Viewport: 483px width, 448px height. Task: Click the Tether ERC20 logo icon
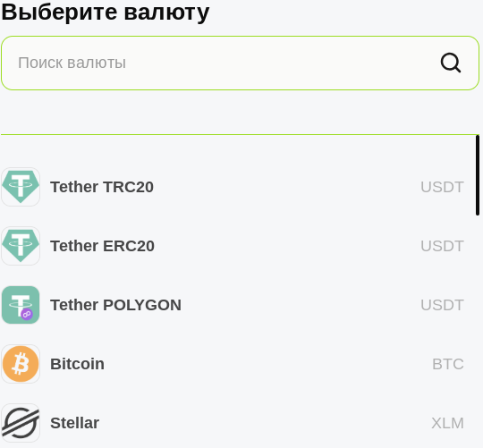(x=21, y=246)
